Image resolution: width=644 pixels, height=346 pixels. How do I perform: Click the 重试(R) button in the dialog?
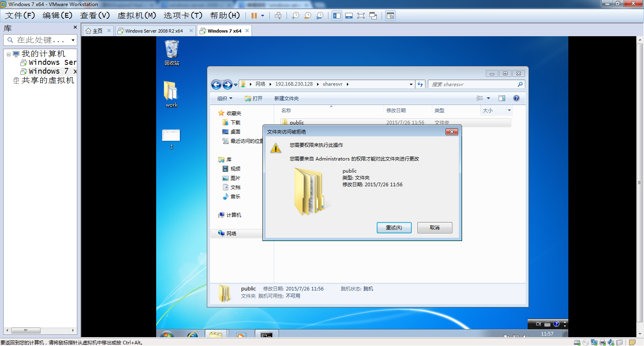click(394, 228)
